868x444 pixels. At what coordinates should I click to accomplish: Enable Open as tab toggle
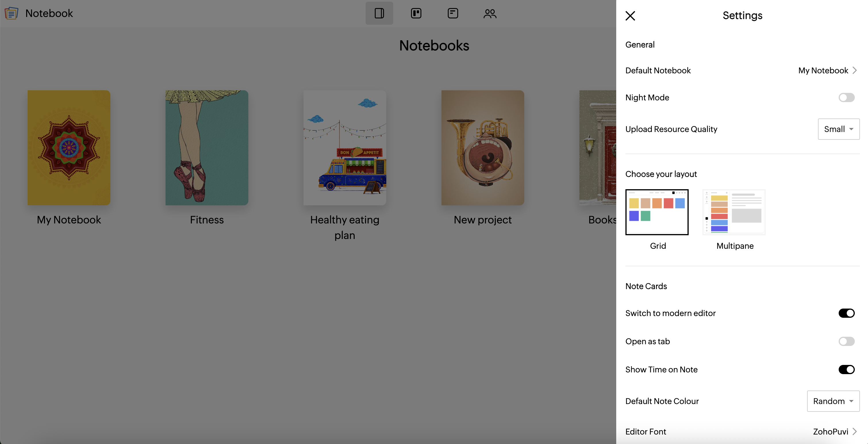tap(846, 341)
